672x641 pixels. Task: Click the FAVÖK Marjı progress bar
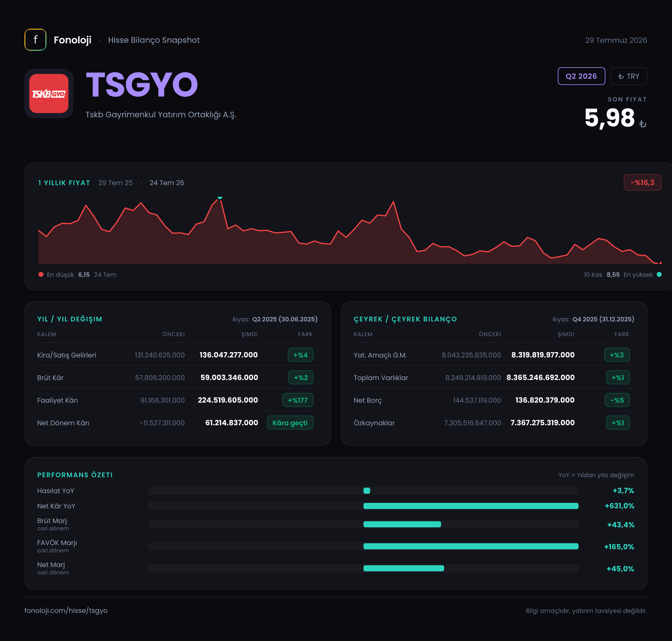tap(363, 546)
